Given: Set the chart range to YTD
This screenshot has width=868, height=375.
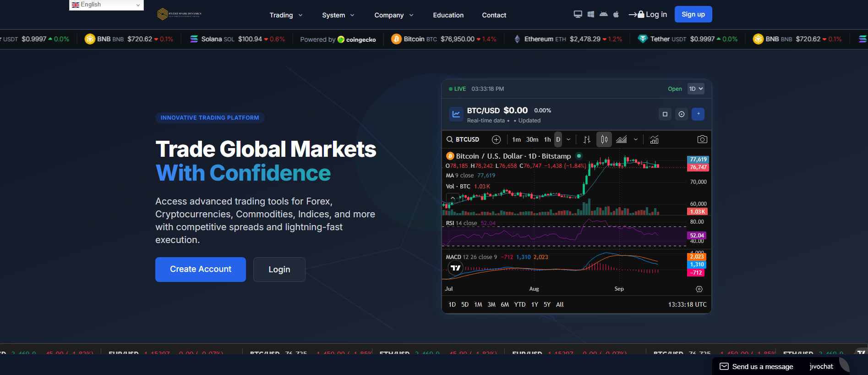Looking at the screenshot, I should click(520, 304).
